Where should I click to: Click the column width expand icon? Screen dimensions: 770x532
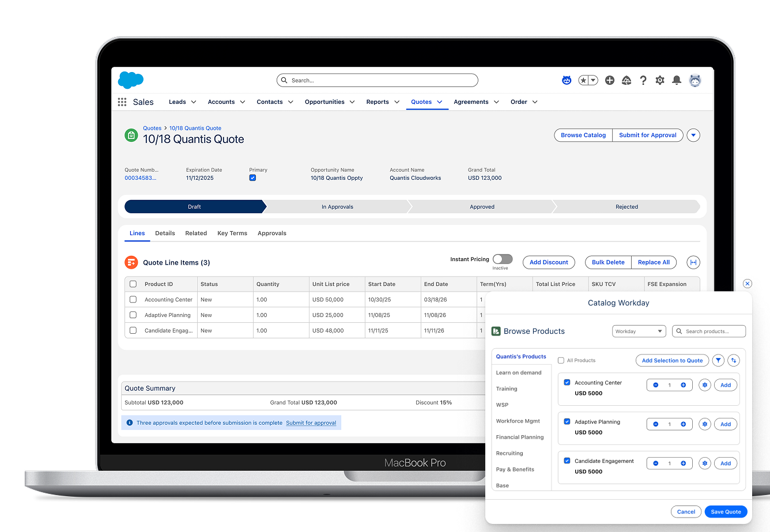[693, 262]
